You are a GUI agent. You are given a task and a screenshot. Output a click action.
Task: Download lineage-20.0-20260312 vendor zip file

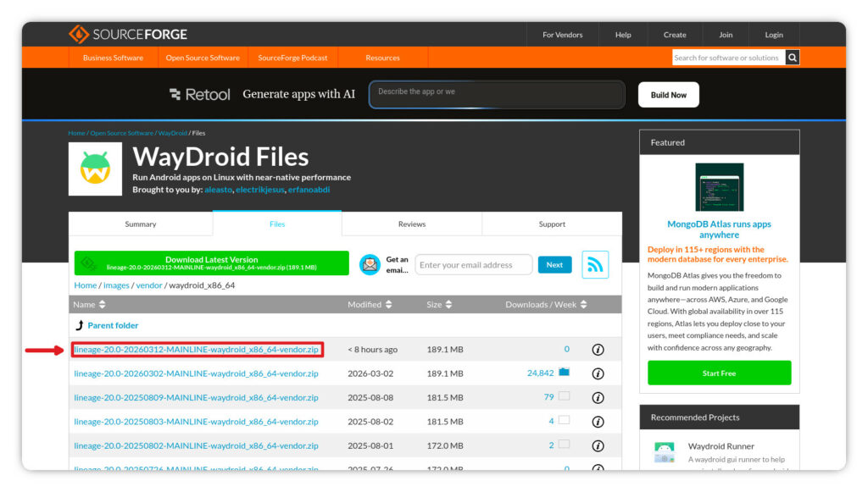click(196, 350)
